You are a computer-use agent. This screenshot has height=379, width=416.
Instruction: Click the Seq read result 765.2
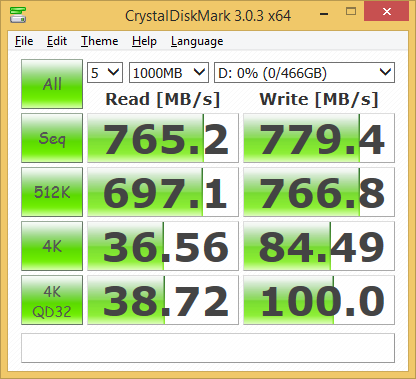click(x=163, y=138)
